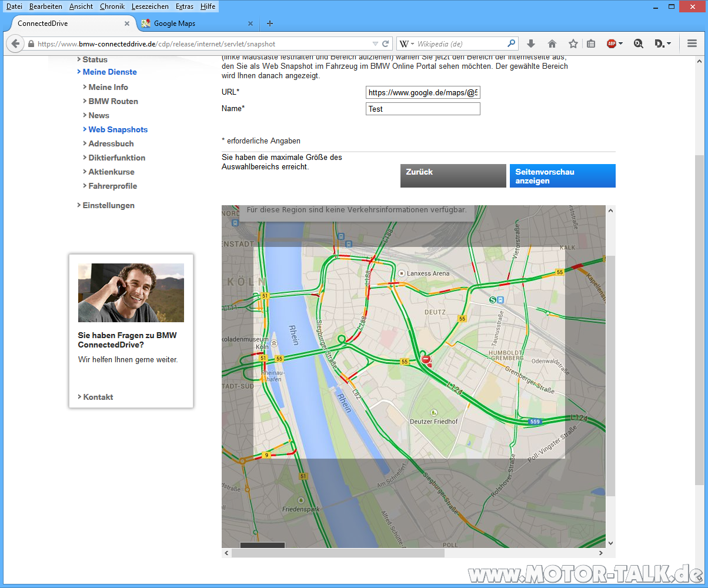This screenshot has width=708, height=588.
Task: Go to the browser home page icon
Action: tap(552, 44)
